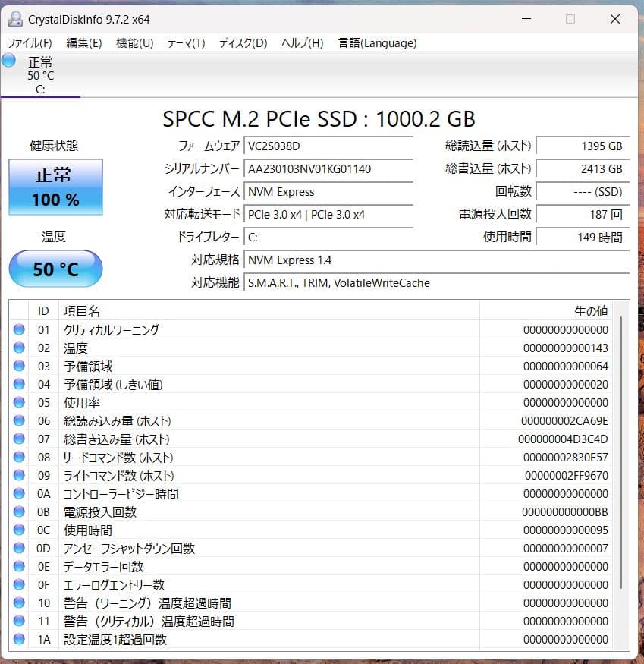Viewport: 644px width, 664px height.
Task: Click status icon beside 電源投入回数
Action: click(19, 511)
